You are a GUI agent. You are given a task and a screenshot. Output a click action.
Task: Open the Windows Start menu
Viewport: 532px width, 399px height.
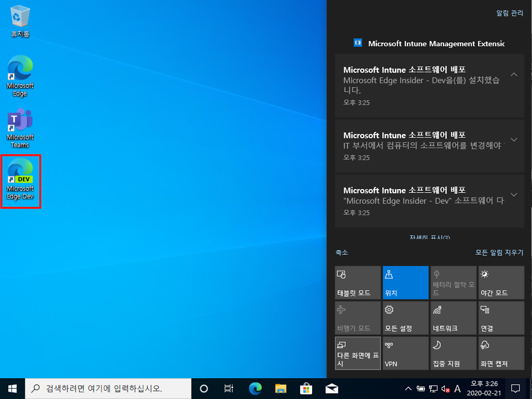(x=12, y=389)
